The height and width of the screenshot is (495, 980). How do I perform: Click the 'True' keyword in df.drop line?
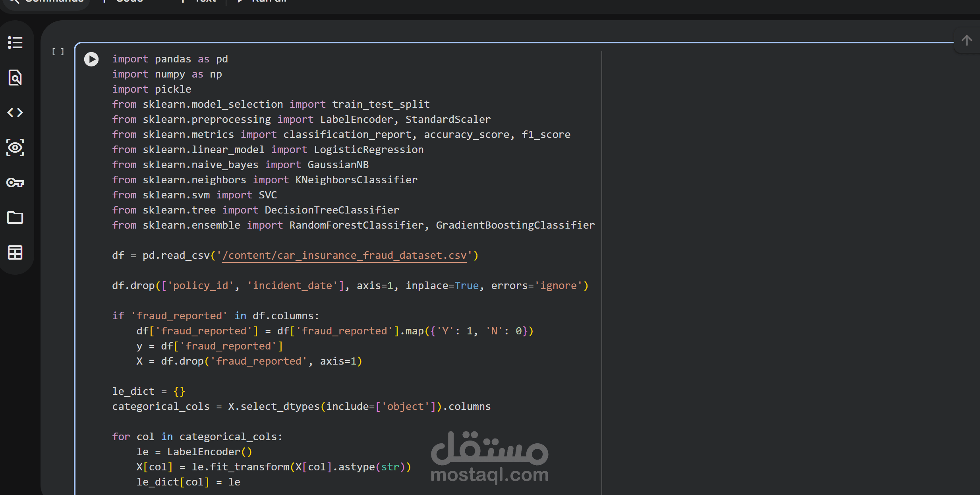pos(466,285)
